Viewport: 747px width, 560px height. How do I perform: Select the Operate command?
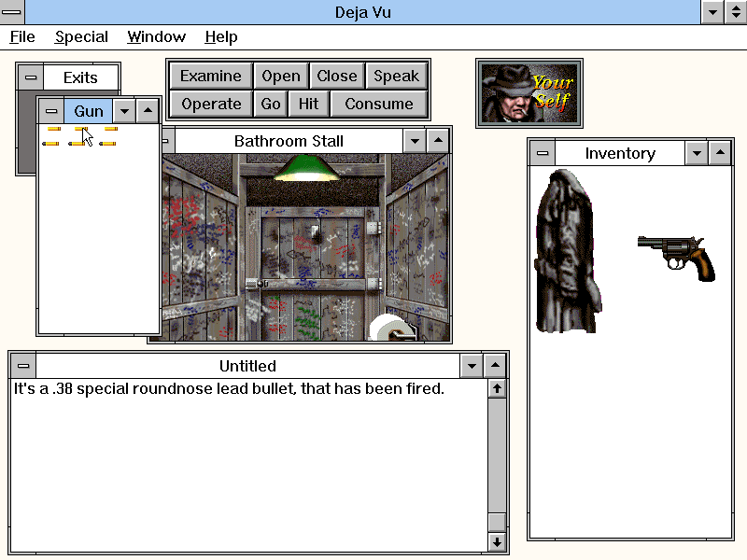pyautogui.click(x=211, y=104)
